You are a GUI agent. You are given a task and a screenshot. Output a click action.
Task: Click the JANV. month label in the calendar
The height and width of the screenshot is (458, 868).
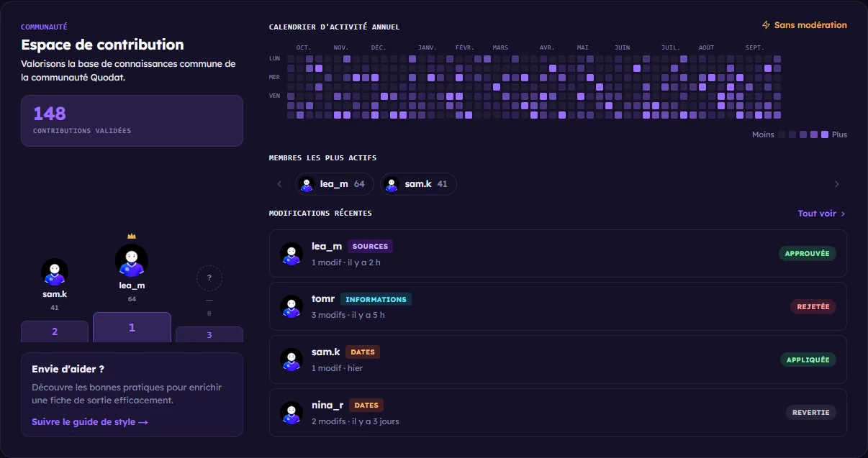coord(428,47)
